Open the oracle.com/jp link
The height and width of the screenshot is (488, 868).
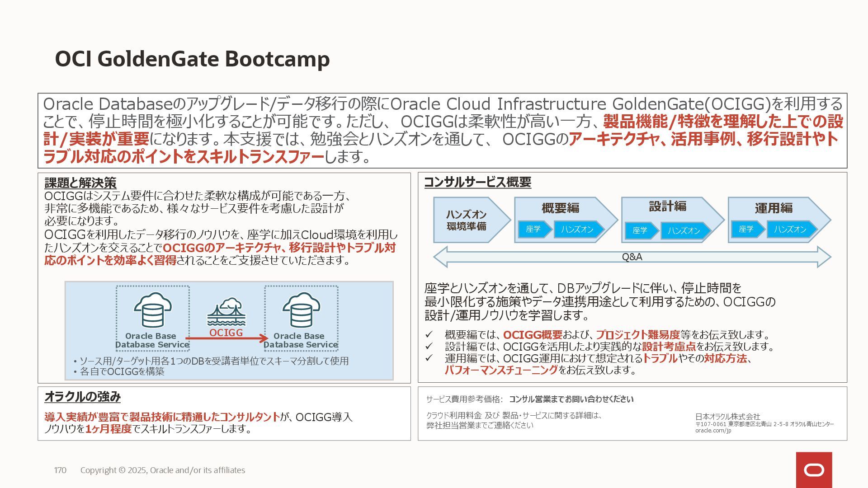click(x=713, y=431)
